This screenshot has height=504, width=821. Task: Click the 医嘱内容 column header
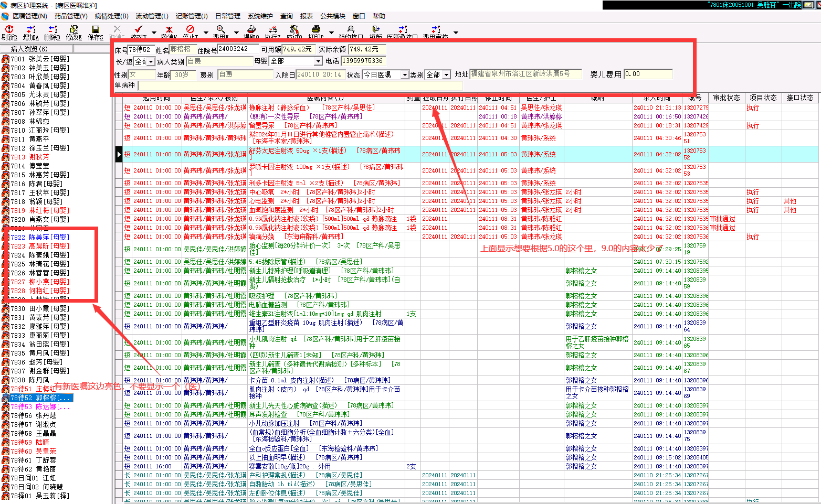325,98
